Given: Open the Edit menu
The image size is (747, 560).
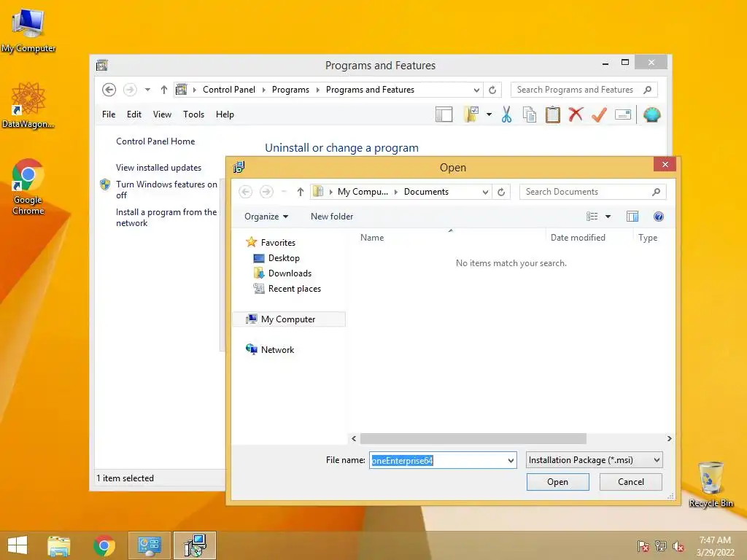Looking at the screenshot, I should pyautogui.click(x=134, y=114).
